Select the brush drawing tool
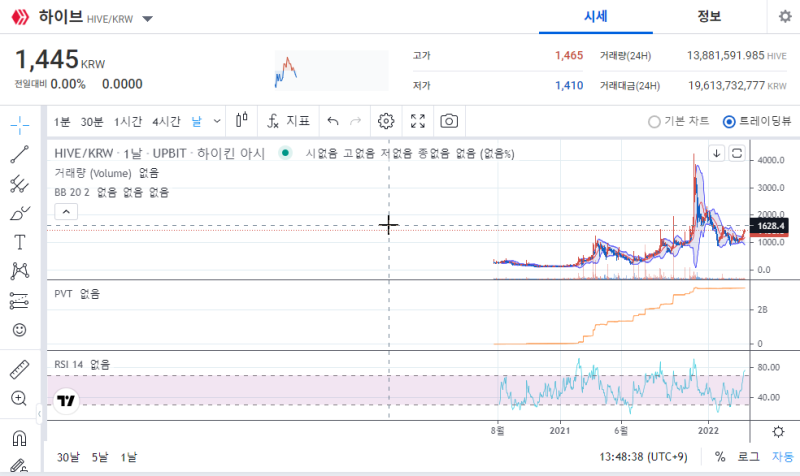This screenshot has width=800, height=476. (20, 213)
